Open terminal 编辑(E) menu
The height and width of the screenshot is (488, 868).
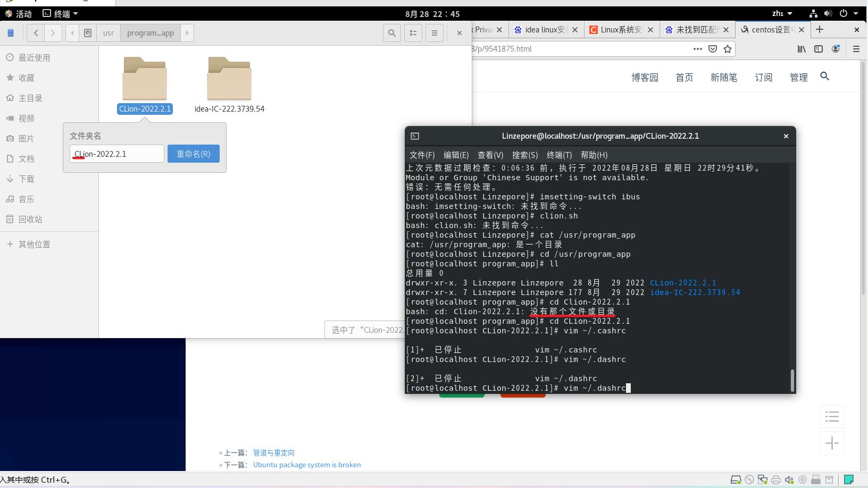tap(456, 155)
